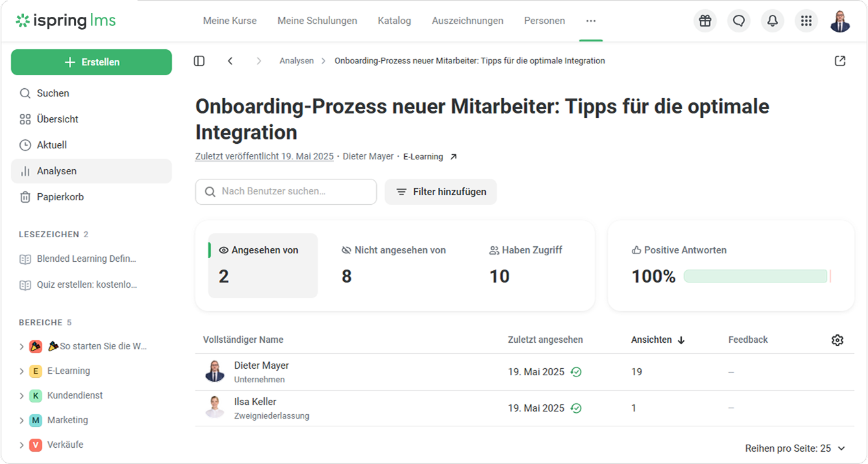
Task: Open Quiz erstellen: kostenlo... bookmark
Action: (x=87, y=285)
